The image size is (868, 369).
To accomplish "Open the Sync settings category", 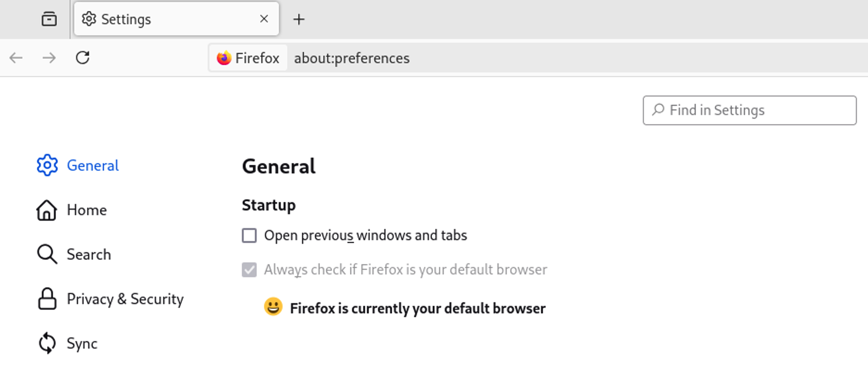I will click(x=82, y=344).
